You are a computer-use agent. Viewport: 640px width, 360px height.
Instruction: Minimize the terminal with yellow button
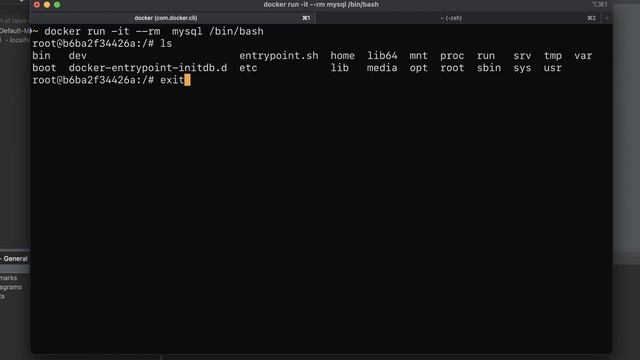47,4
